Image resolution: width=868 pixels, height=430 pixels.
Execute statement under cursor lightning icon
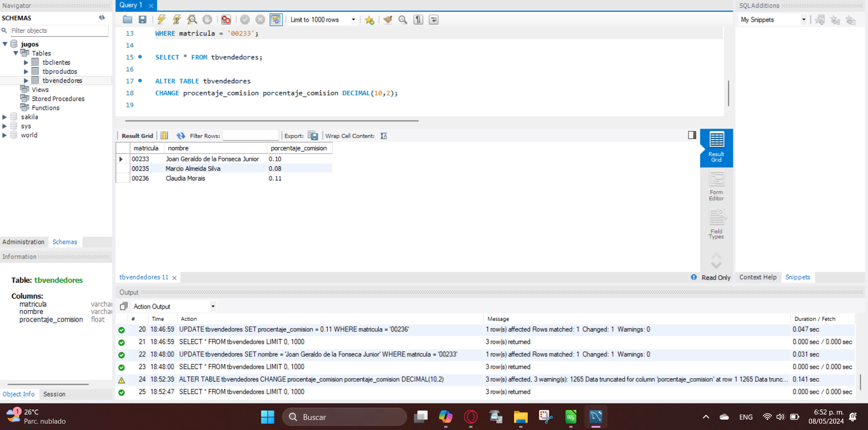pyautogui.click(x=177, y=20)
